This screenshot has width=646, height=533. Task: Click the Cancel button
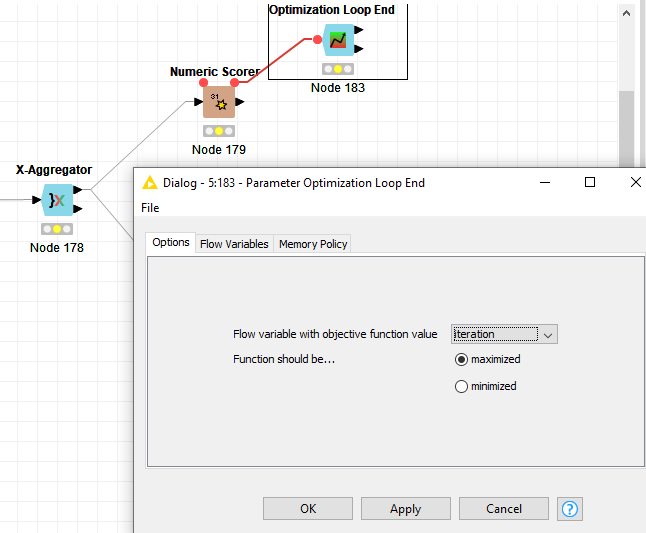pyautogui.click(x=504, y=509)
